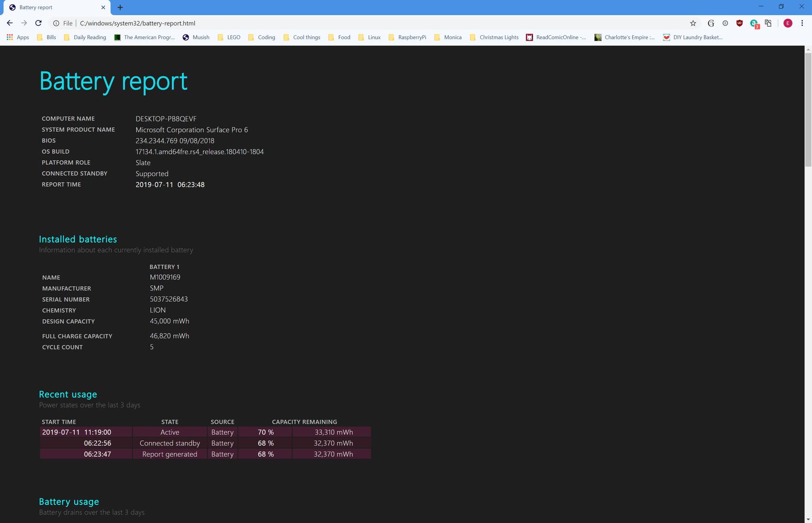
Task: Open the green extension with badge 7
Action: pyautogui.click(x=754, y=24)
